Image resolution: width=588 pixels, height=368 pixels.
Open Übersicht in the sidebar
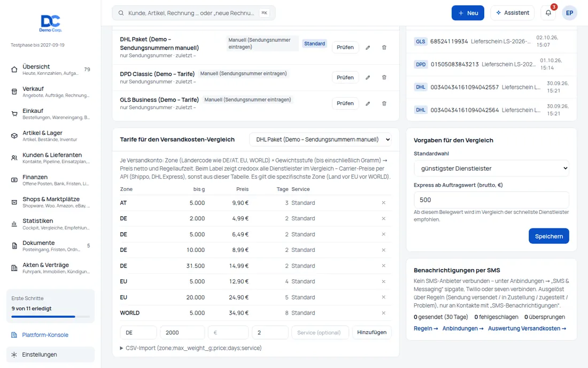pyautogui.click(x=51, y=70)
